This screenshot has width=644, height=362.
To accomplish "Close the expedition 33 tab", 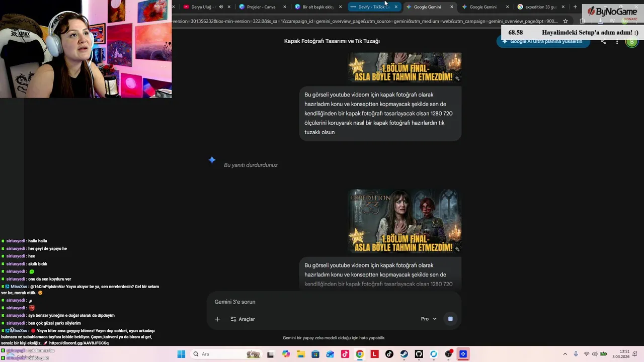I will coord(563,7).
